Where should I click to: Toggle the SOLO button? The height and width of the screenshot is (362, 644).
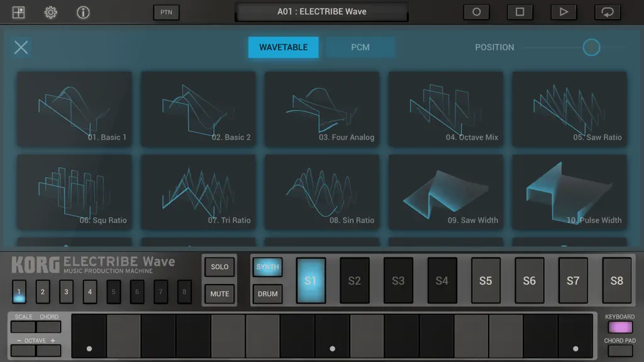[x=219, y=266]
